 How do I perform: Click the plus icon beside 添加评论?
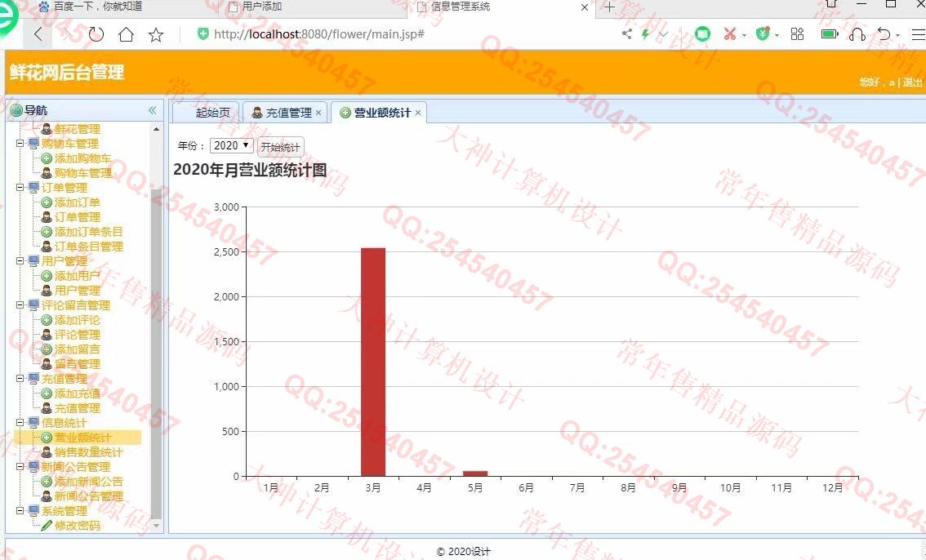click(47, 320)
